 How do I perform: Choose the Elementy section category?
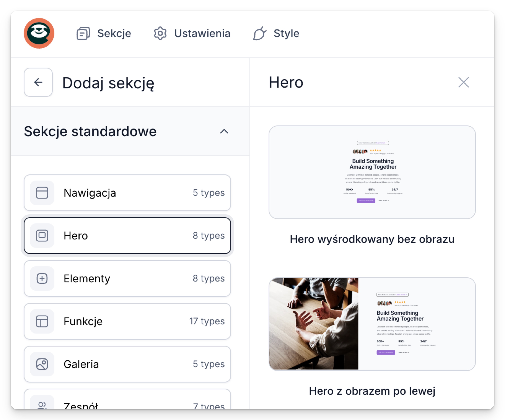[x=127, y=278]
